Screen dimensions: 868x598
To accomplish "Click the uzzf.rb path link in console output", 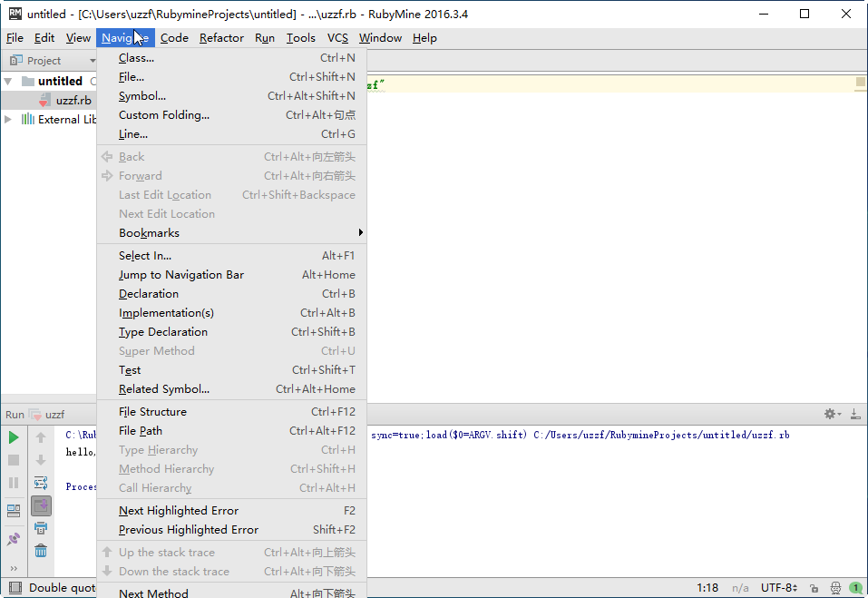I will [x=661, y=435].
